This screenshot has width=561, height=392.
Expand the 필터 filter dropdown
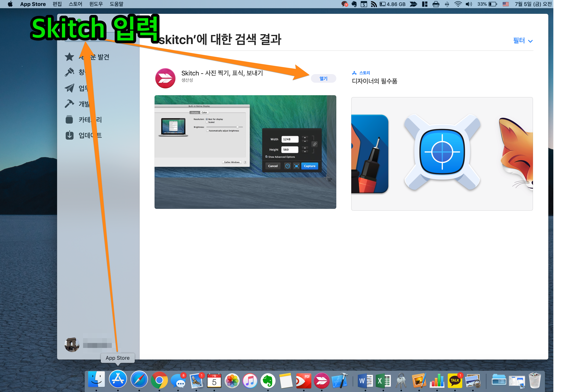pos(523,41)
